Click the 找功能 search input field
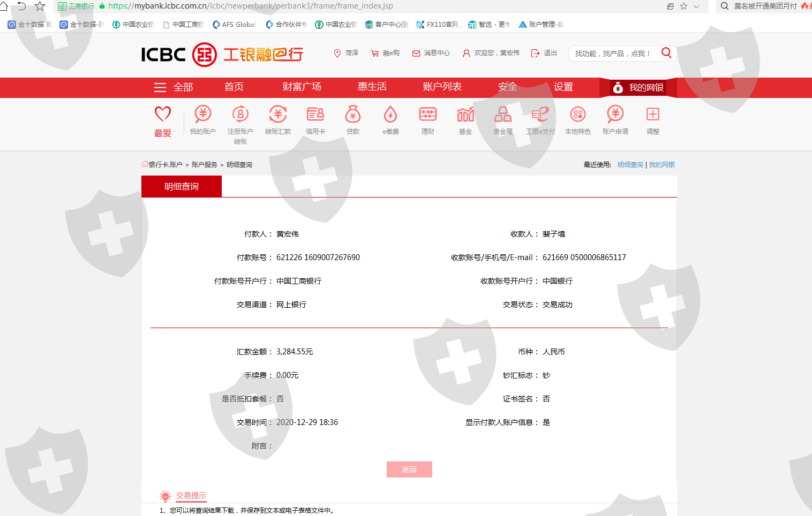This screenshot has width=812, height=516. coord(613,54)
